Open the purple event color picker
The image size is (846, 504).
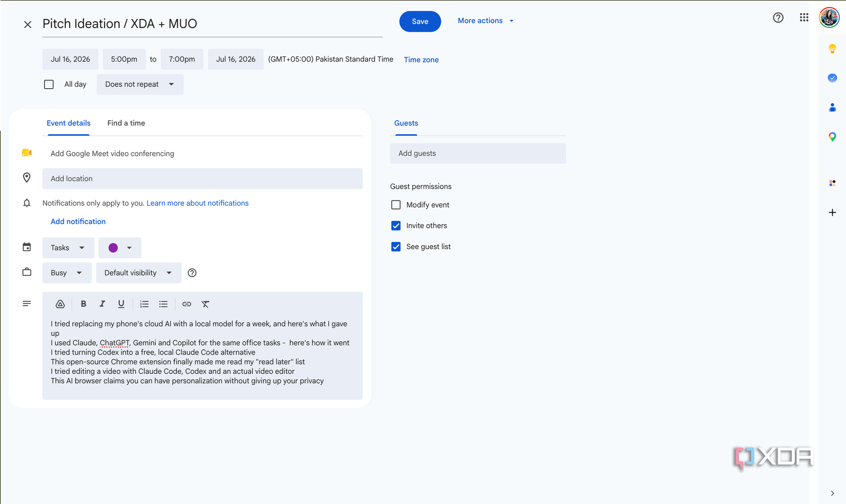pyautogui.click(x=120, y=248)
